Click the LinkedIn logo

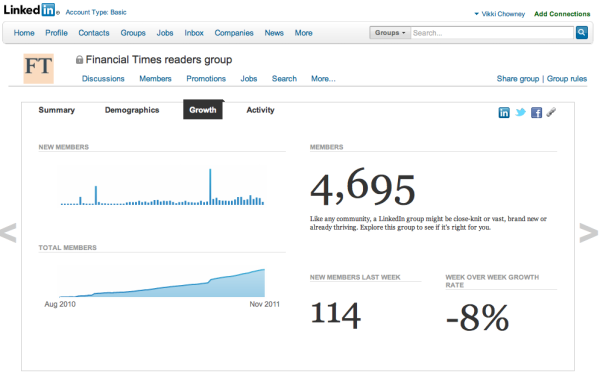coord(30,10)
